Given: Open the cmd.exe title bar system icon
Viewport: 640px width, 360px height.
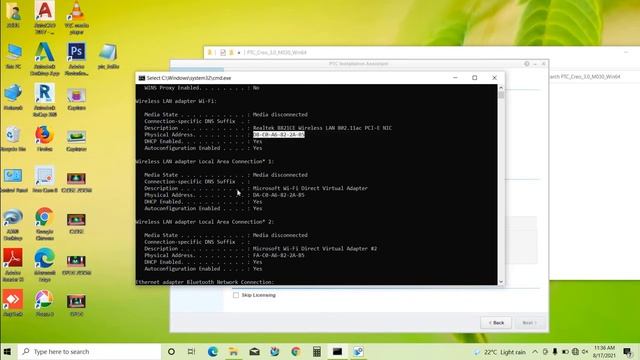Looking at the screenshot, I should pos(142,78).
